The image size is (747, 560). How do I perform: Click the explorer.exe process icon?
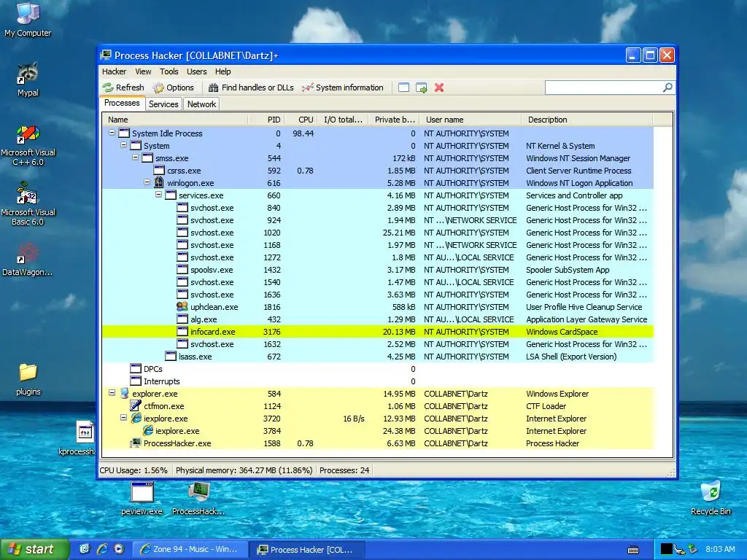tap(124, 393)
